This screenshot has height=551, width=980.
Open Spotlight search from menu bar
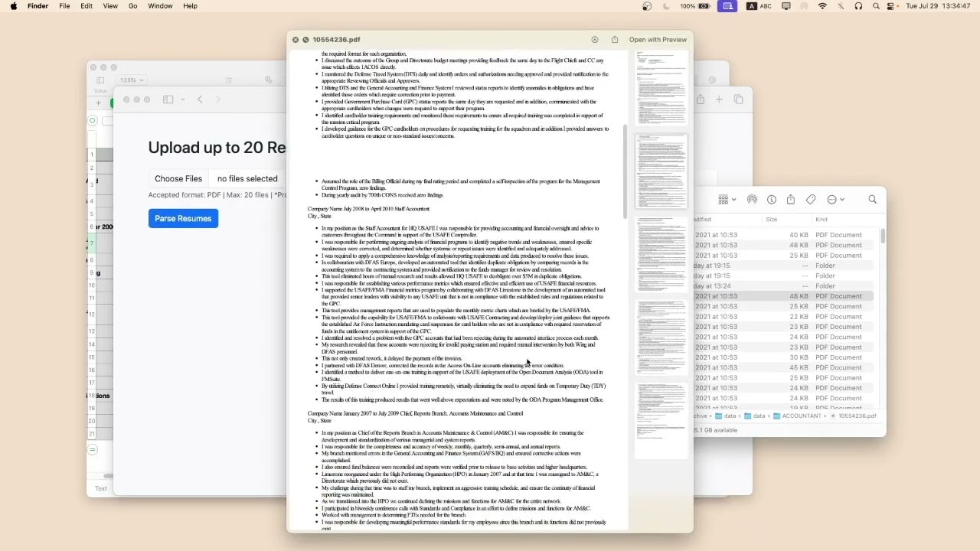tap(876, 6)
